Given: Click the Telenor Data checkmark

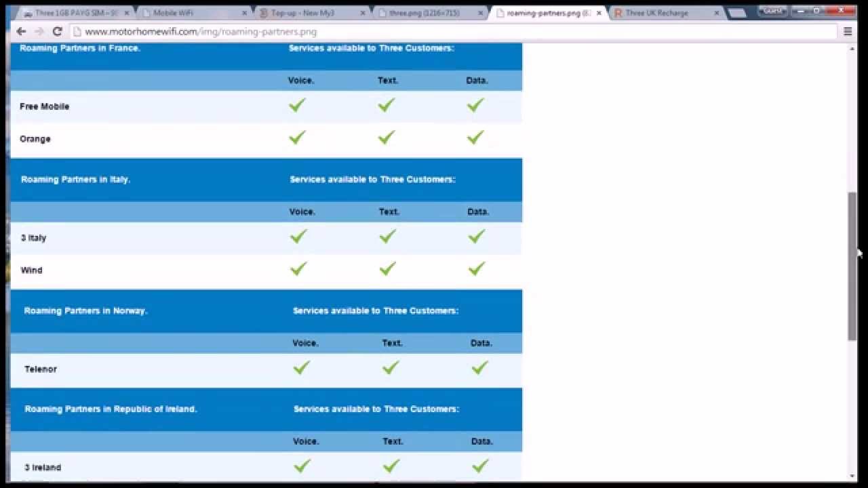Looking at the screenshot, I should tap(480, 367).
